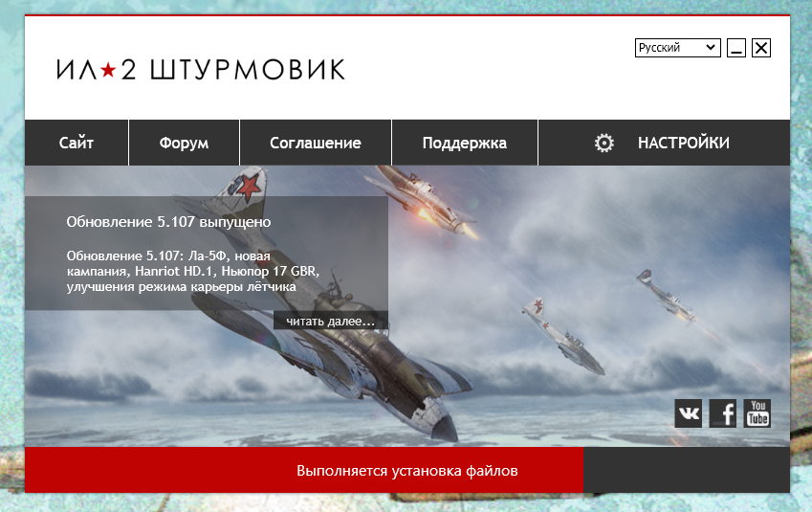Viewport: 812px width, 512px height.
Task: Click the 'читать далее...' link
Action: tap(330, 321)
